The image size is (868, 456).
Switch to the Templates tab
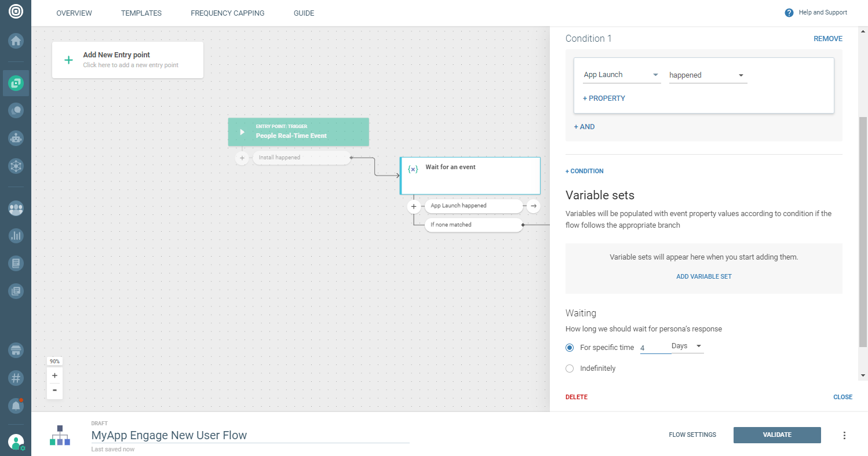pyautogui.click(x=141, y=13)
